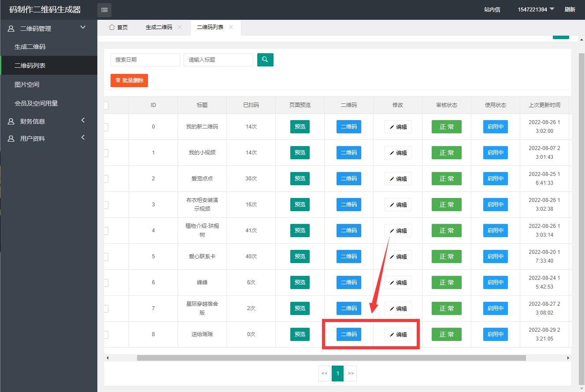Open 站内信 in the top bar

click(x=492, y=10)
